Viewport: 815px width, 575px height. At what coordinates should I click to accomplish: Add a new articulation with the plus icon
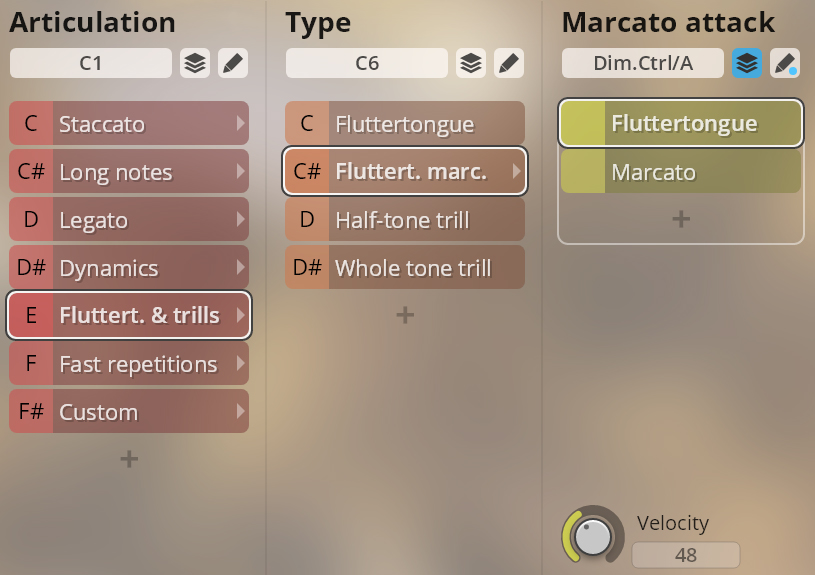click(x=129, y=459)
